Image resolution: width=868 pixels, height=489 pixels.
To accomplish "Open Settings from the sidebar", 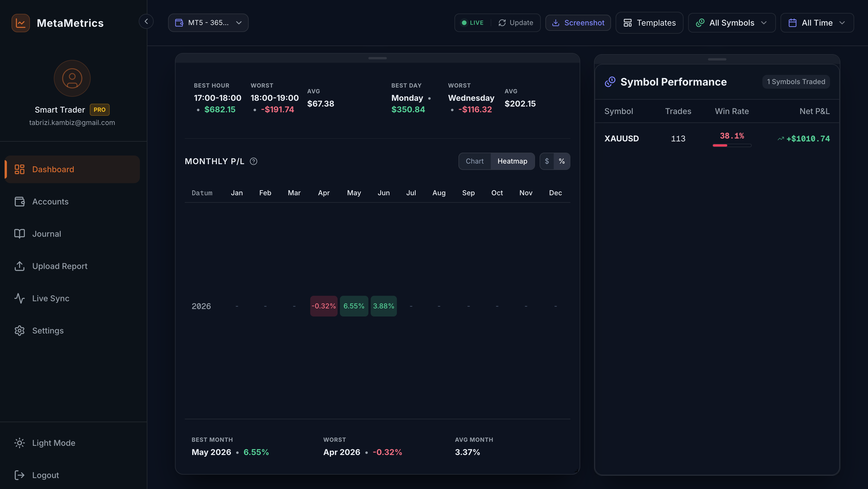I will (72, 331).
